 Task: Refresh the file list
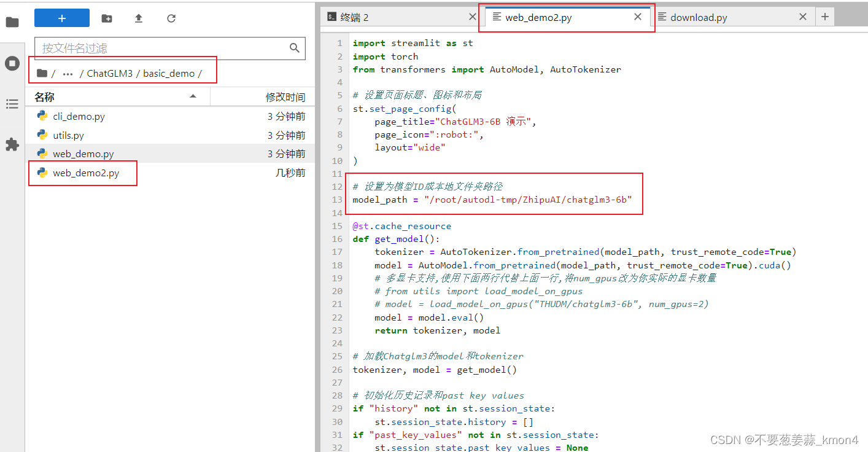point(171,18)
